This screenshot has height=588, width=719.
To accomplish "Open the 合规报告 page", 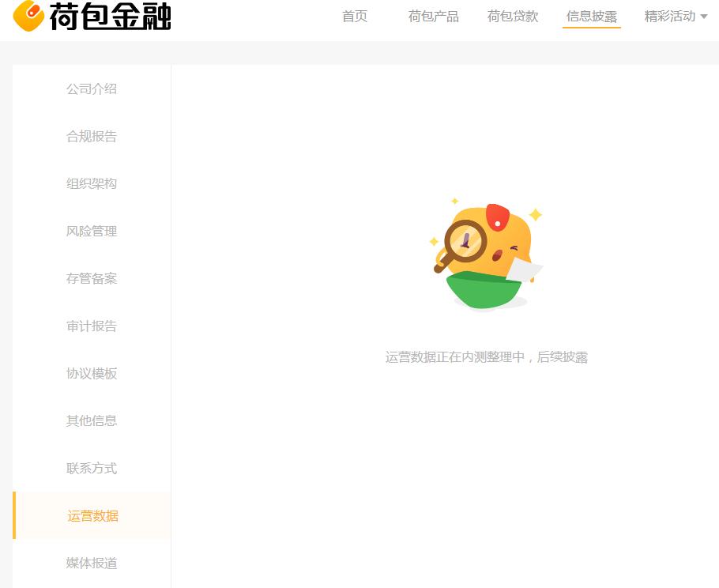I will pyautogui.click(x=92, y=136).
